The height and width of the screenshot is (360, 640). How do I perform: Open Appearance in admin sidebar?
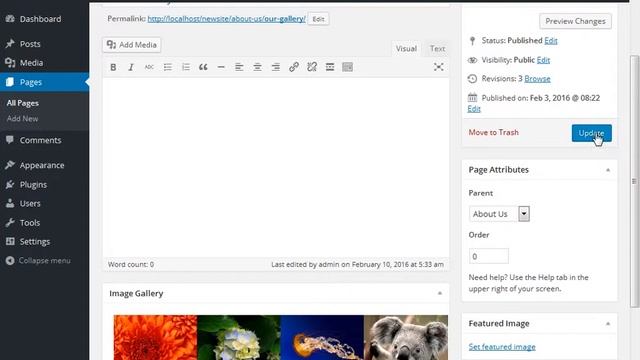coord(44,165)
